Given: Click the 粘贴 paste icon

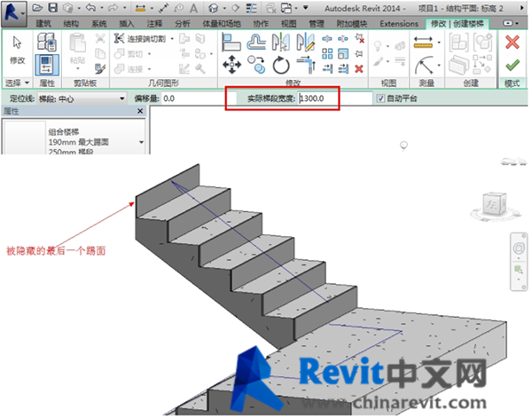Looking at the screenshot, I should point(78,43).
